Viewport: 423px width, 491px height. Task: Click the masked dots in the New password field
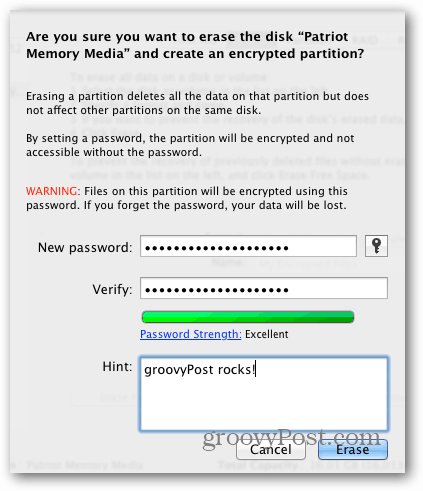coord(217,248)
